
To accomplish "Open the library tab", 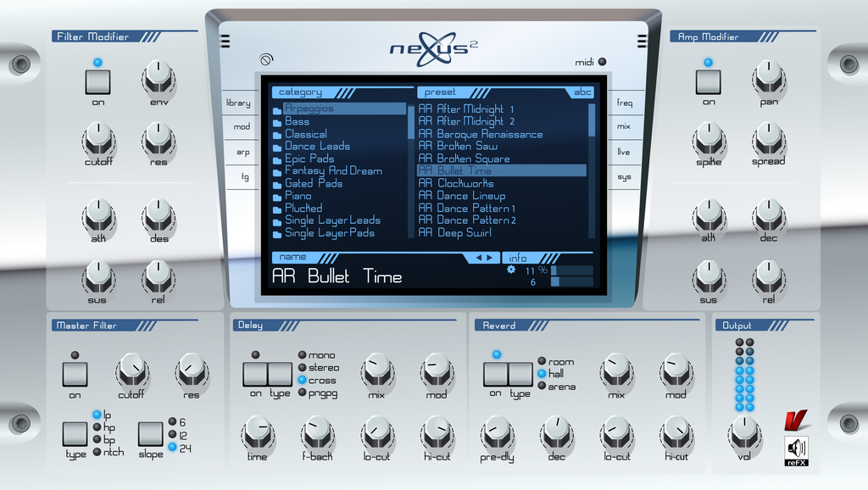I will pos(239,102).
